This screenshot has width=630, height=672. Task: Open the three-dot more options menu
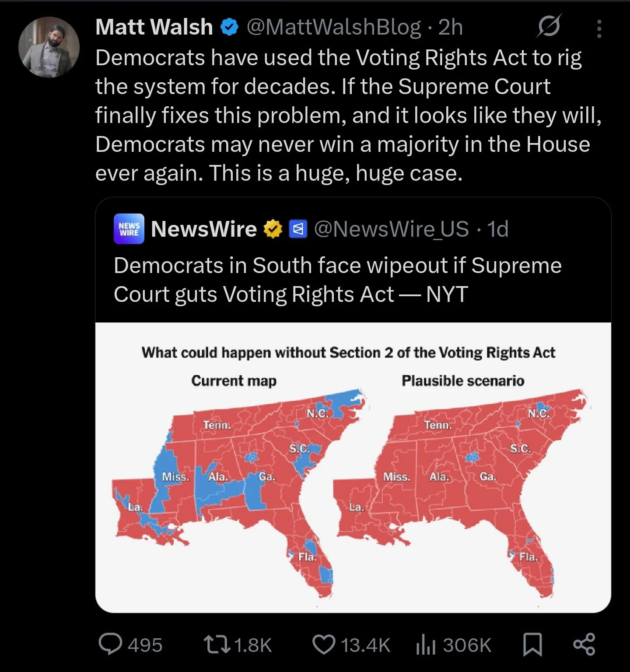599,29
